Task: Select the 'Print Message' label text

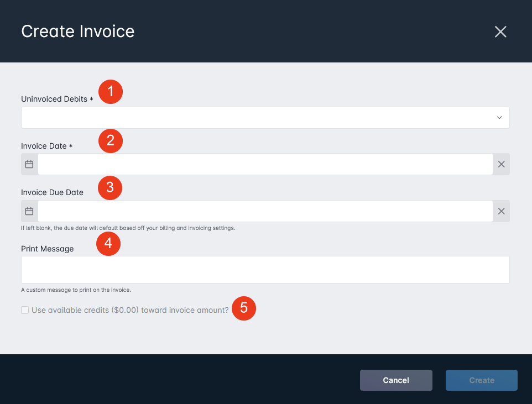Action: tap(48, 249)
